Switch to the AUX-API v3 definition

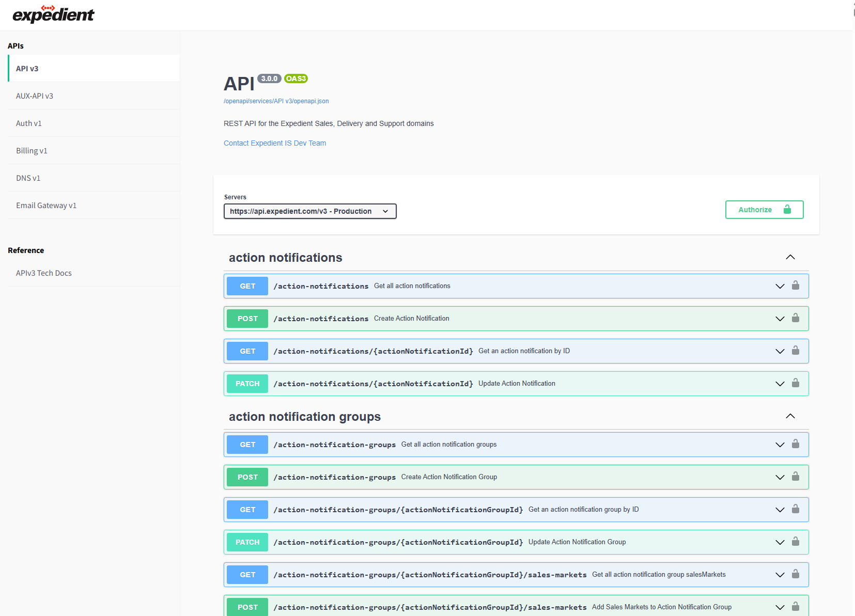point(35,96)
